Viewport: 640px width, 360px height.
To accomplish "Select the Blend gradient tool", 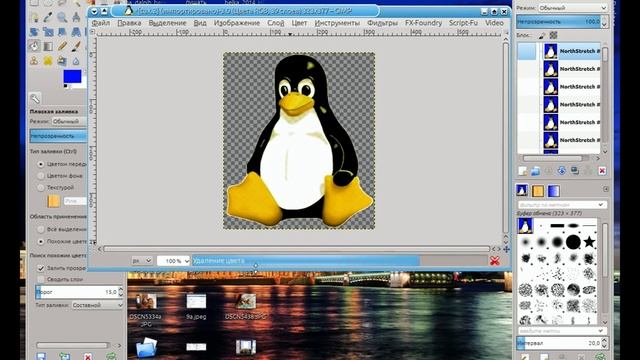I will pos(48,47).
